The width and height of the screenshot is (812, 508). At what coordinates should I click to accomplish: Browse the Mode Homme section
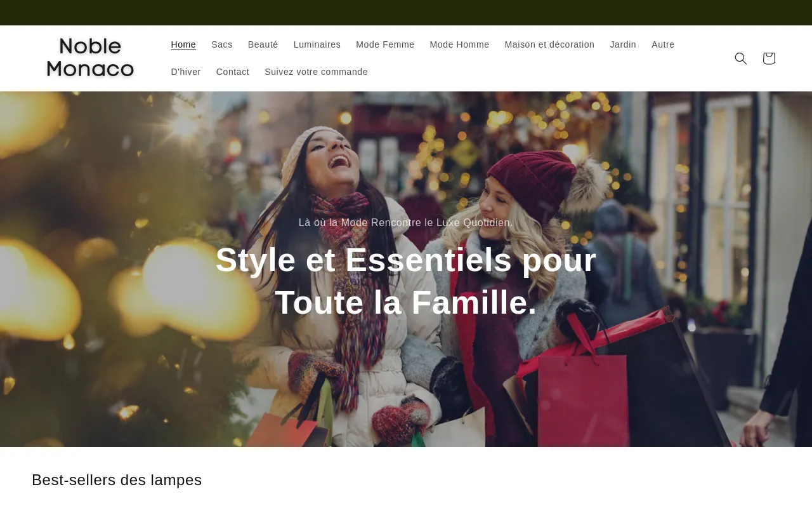[459, 44]
